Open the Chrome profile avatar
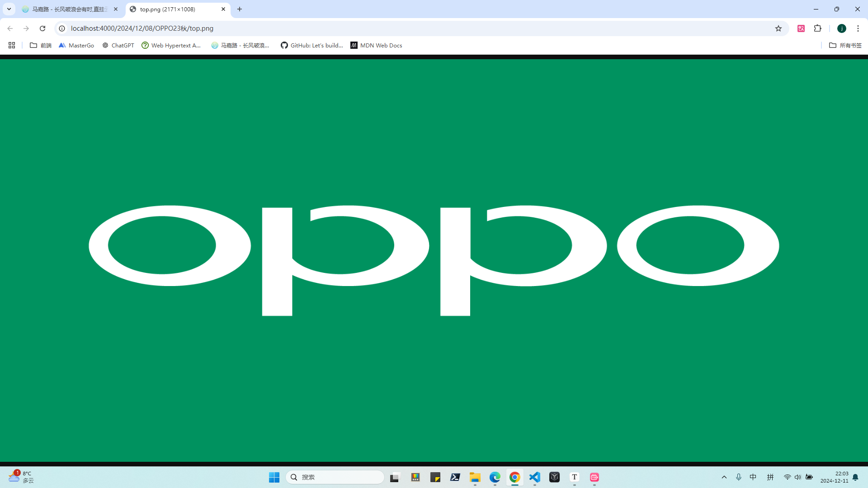Viewport: 868px width, 488px height. pos(842,28)
